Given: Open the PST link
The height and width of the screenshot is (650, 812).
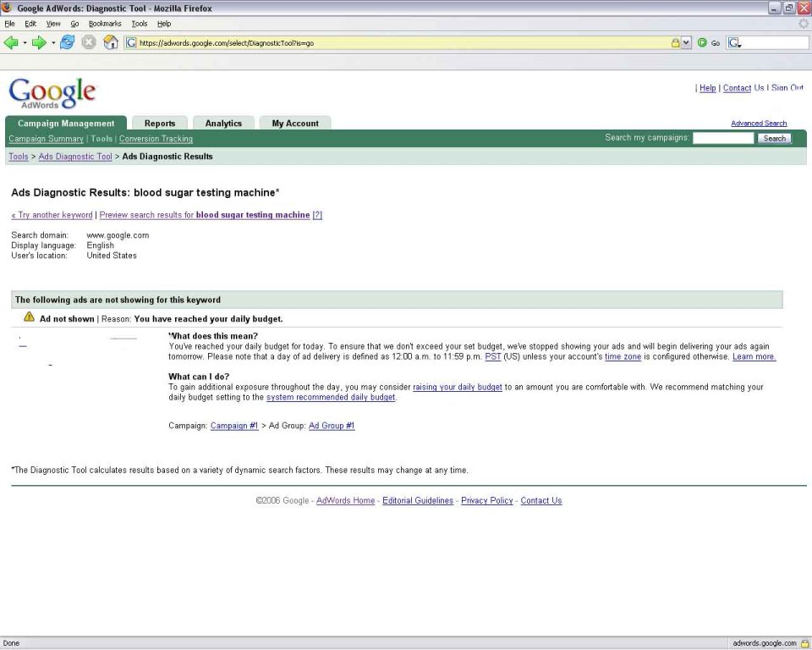Looking at the screenshot, I should pos(493,356).
